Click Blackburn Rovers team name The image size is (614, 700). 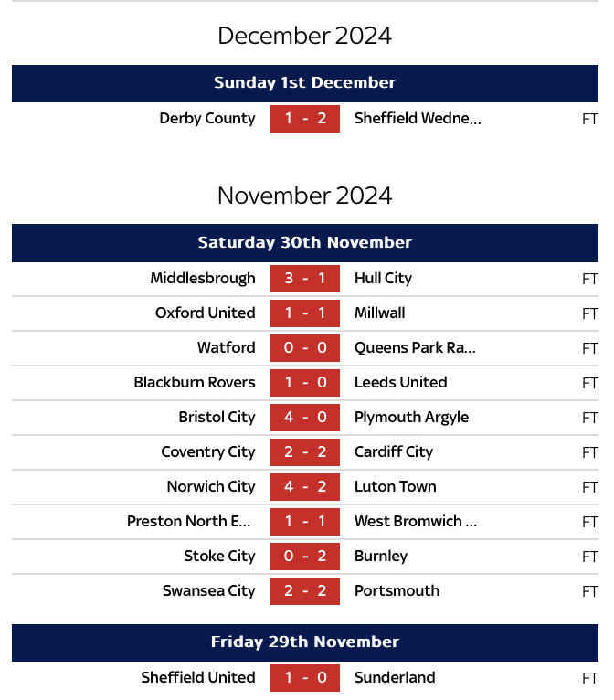[195, 383]
